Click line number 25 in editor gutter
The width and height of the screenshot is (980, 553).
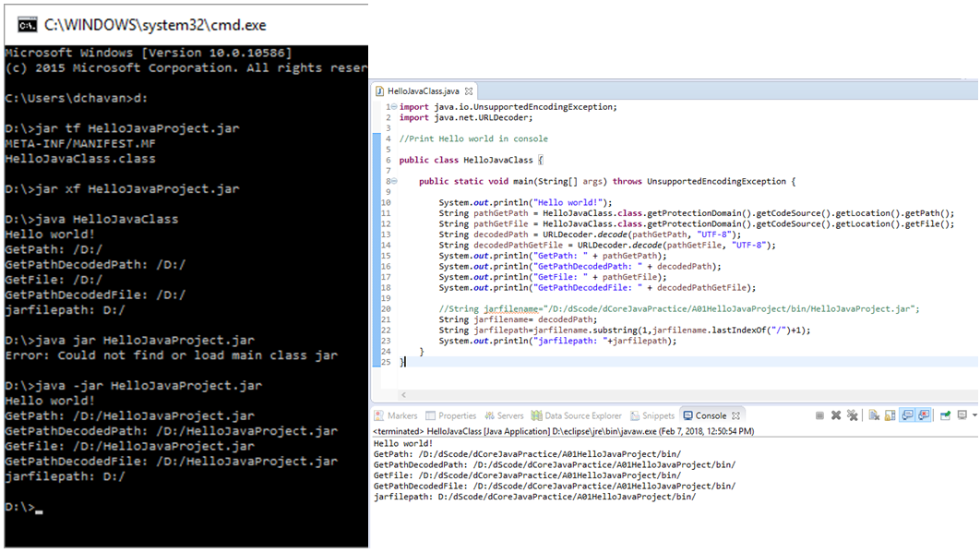click(386, 362)
